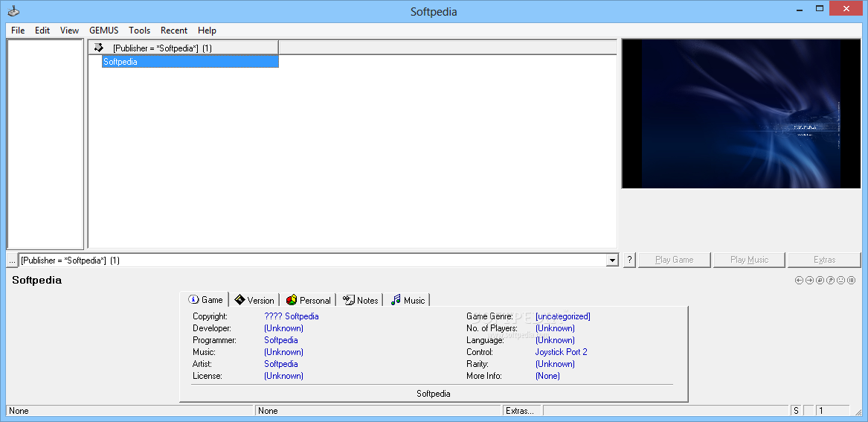
Task: Click the first 'None' status bar panel
Action: pyautogui.click(x=129, y=410)
